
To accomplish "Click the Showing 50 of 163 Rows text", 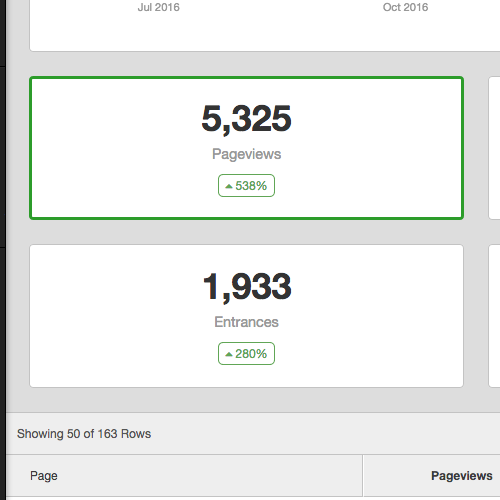I will click(84, 434).
